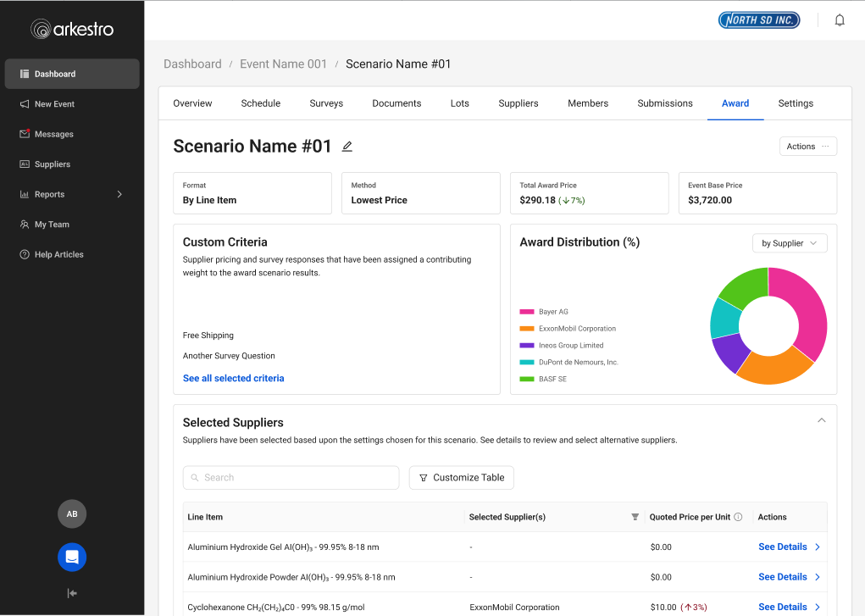Click the supplier search field
This screenshot has height=616, width=865.
point(291,477)
